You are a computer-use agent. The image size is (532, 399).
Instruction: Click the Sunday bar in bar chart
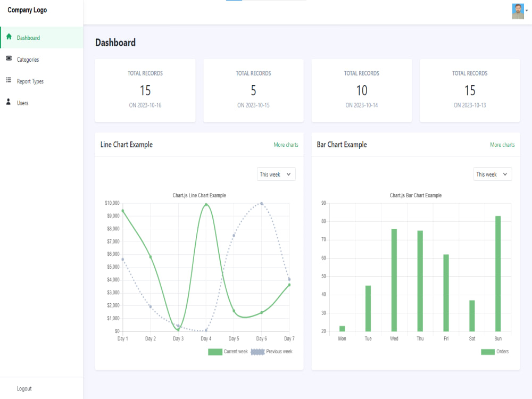tap(498, 273)
